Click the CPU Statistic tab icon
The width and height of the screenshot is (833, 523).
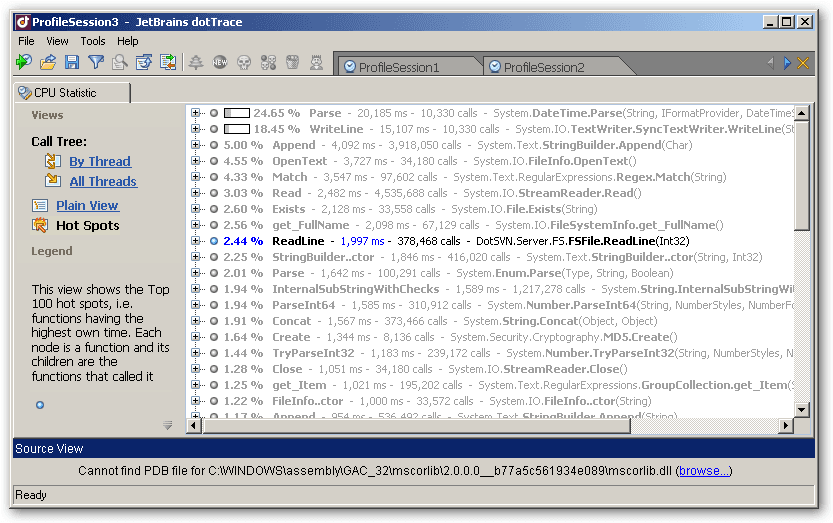tap(24, 92)
